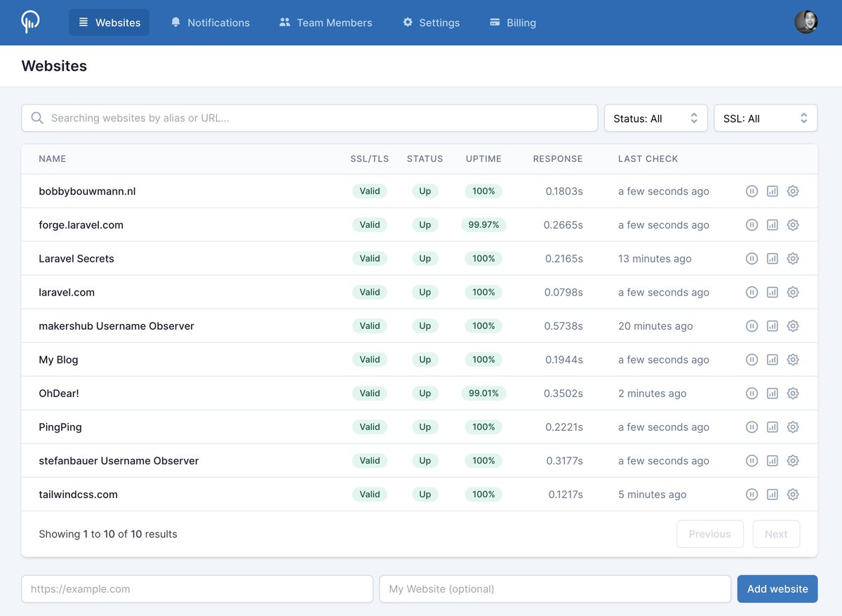Viewport: 842px width, 616px height.
Task: View uptime statistics for tailwindcss.com
Action: (x=773, y=494)
